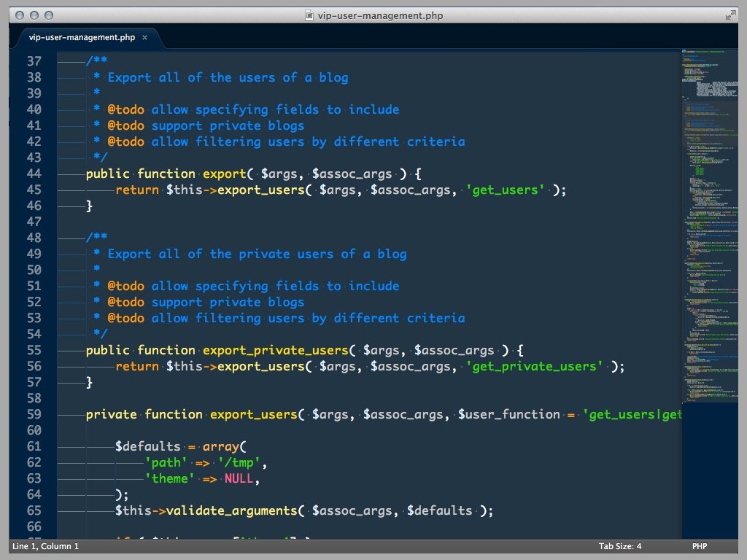
Task: Click the string 'get_users' on line 45
Action: 506,190
